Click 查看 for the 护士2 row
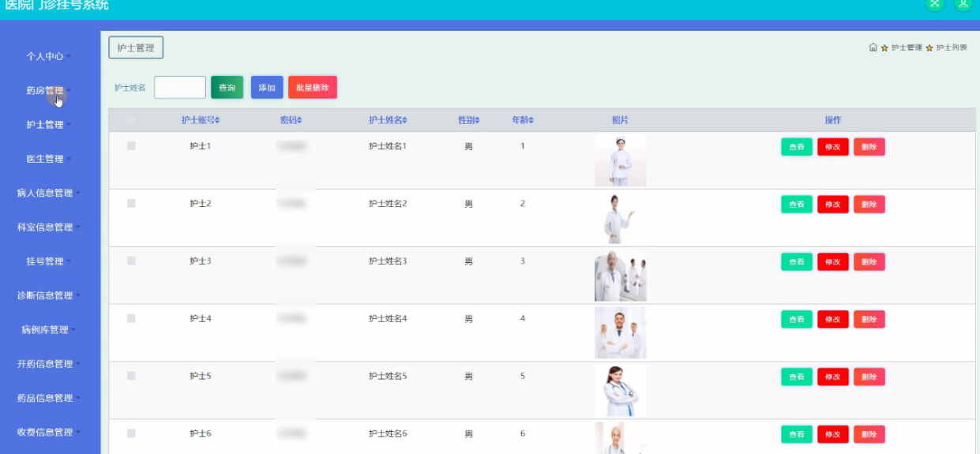Viewport: 980px width, 454px height. pyautogui.click(x=797, y=204)
